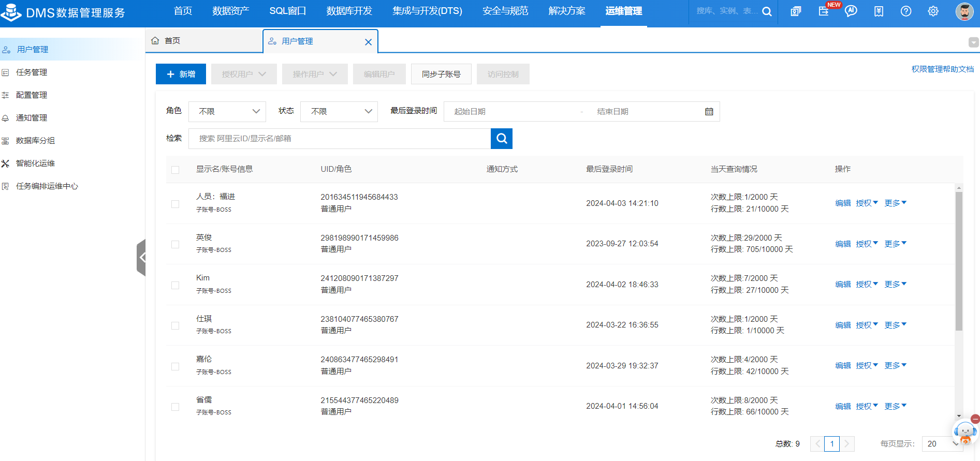The width and height of the screenshot is (980, 461).
Task: Open the tab list dropdown at right
Action: (974, 42)
